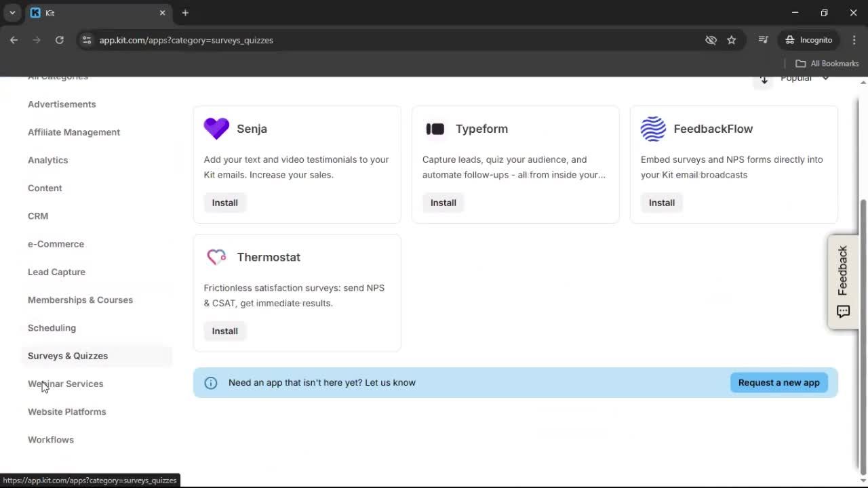The image size is (868, 488).
Task: Click the info icon in the blue banner
Action: pyautogui.click(x=210, y=382)
